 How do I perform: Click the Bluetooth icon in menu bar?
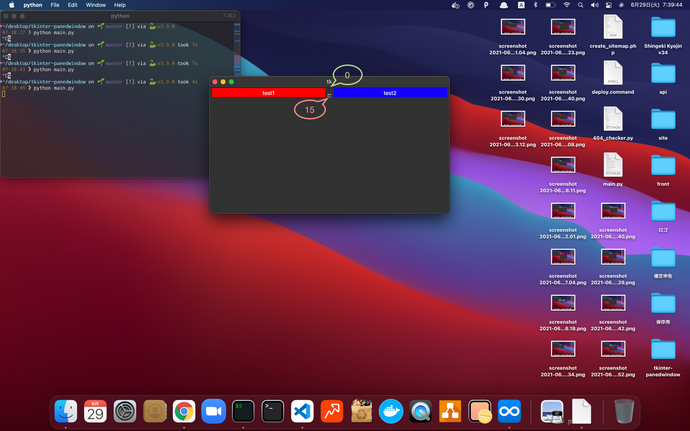[x=536, y=5]
